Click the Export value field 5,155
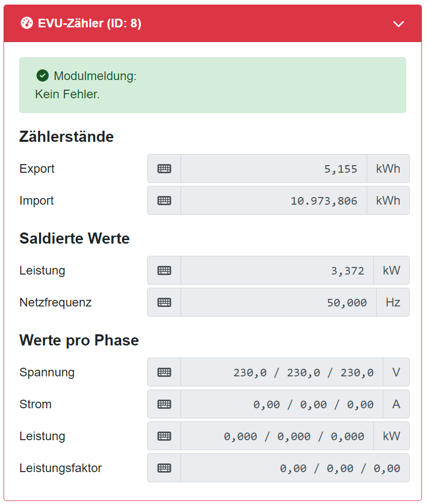 [x=274, y=169]
